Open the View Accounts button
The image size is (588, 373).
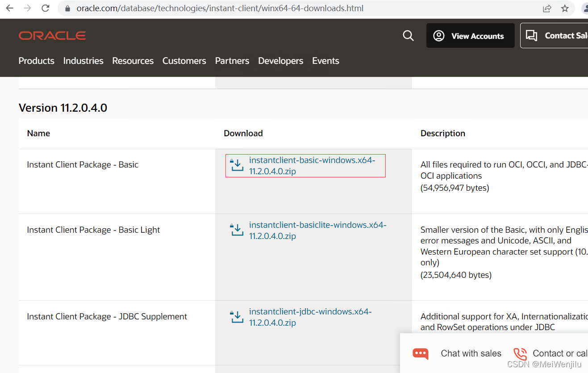471,36
